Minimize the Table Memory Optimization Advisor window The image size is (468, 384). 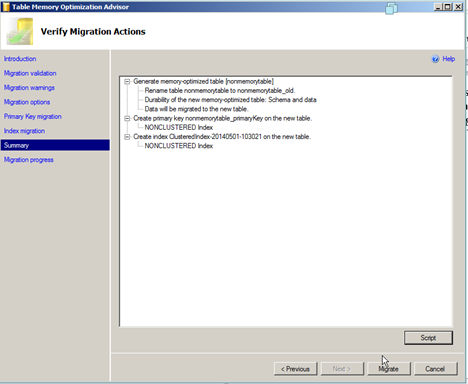pyautogui.click(x=438, y=7)
